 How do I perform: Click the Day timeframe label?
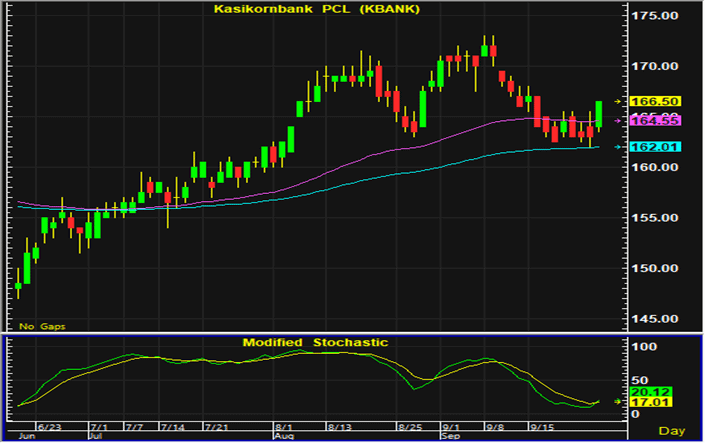[676, 430]
